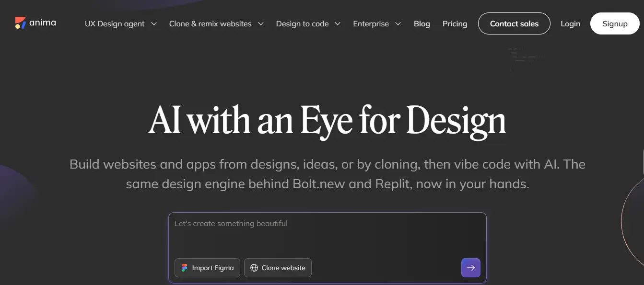
Task: Open the Clone & remix websites menu
Action: click(x=210, y=23)
